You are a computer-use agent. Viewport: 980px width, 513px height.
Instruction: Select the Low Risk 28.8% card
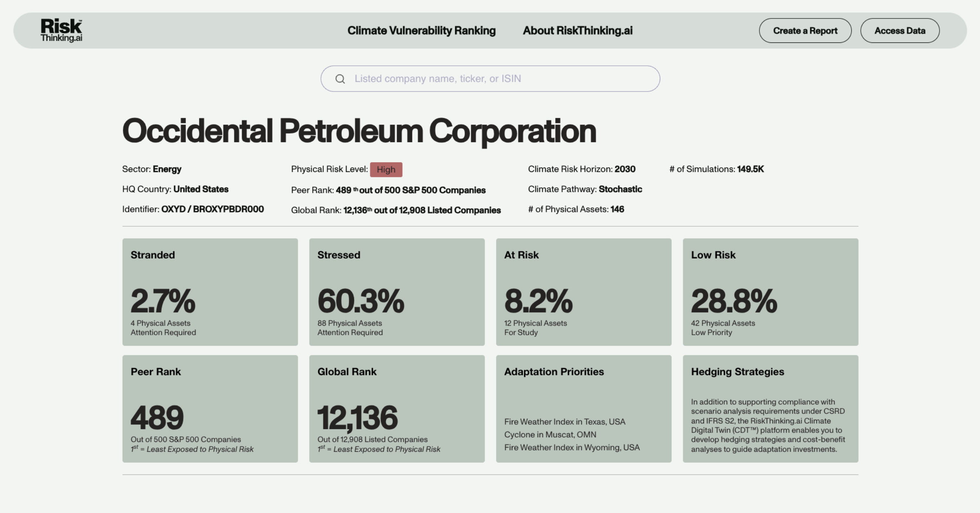771,292
